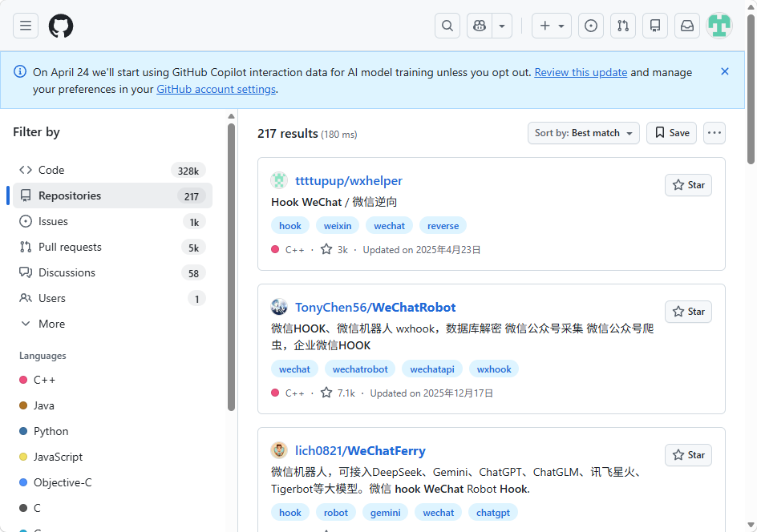
Task: Filter results by Users
Action: tap(112, 298)
